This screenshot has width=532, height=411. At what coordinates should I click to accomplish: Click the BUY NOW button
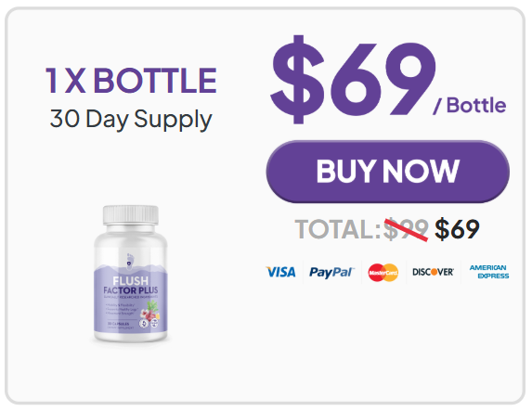tap(387, 172)
